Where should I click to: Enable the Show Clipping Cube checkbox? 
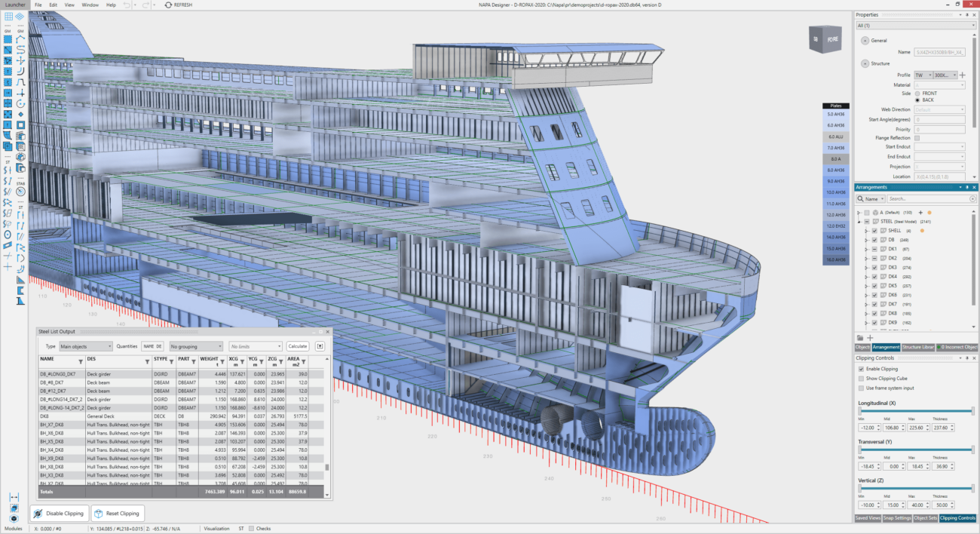click(x=862, y=379)
